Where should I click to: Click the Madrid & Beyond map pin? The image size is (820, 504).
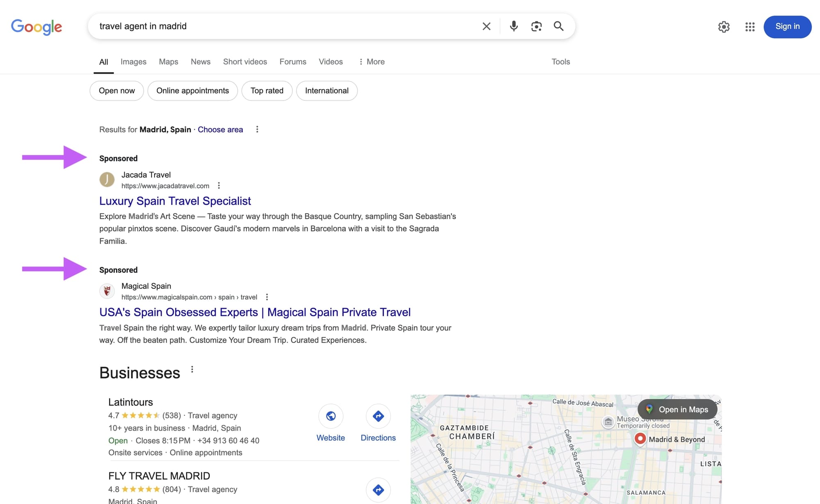tap(641, 439)
